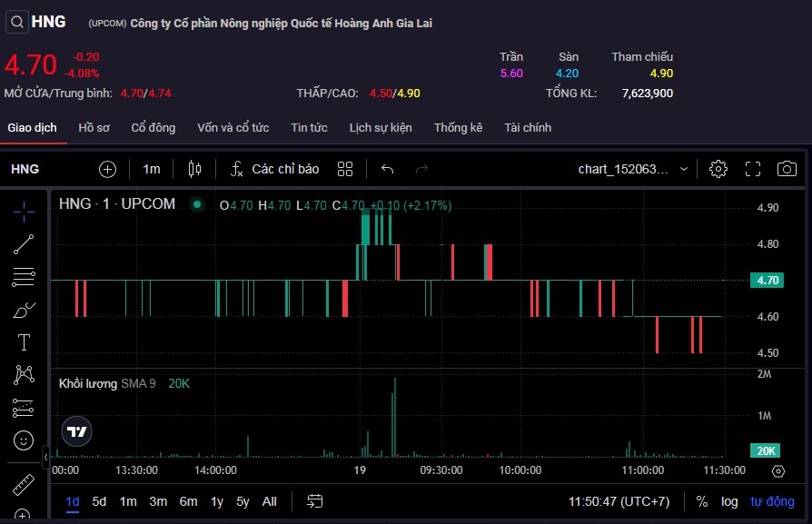Open 'Các chỉ báo' indicators

(x=275, y=169)
